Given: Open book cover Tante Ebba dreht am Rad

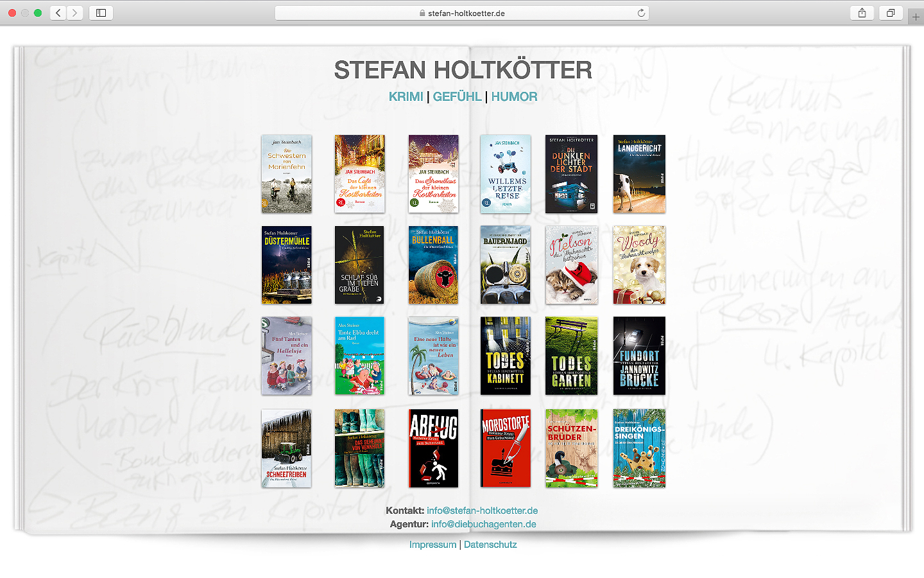Looking at the screenshot, I should (x=360, y=356).
